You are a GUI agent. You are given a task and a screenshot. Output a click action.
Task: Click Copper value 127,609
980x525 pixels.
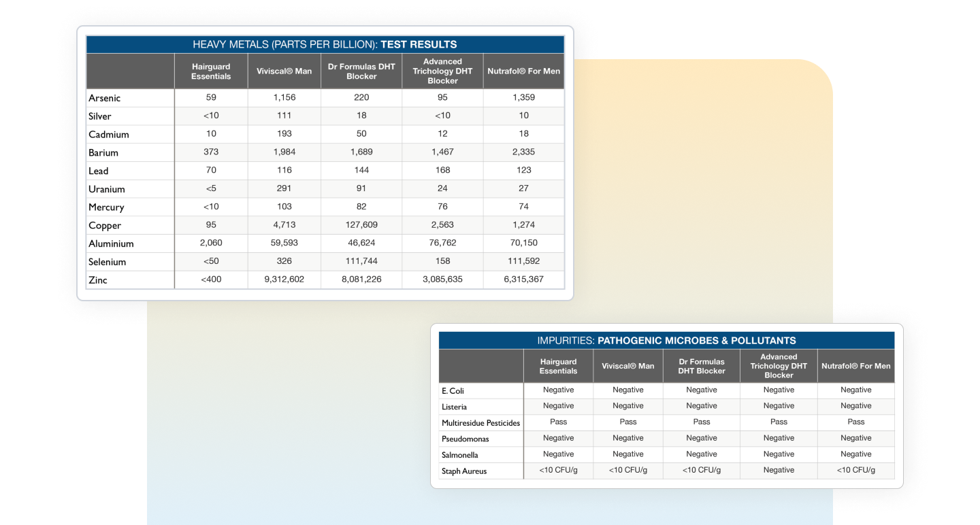click(x=361, y=224)
